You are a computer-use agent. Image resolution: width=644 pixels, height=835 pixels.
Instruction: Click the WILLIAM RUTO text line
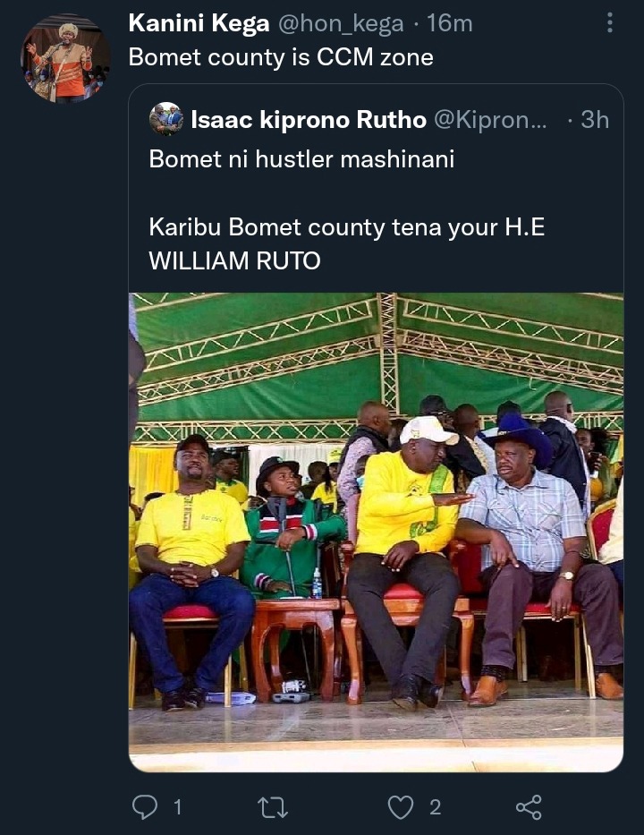pyautogui.click(x=234, y=261)
